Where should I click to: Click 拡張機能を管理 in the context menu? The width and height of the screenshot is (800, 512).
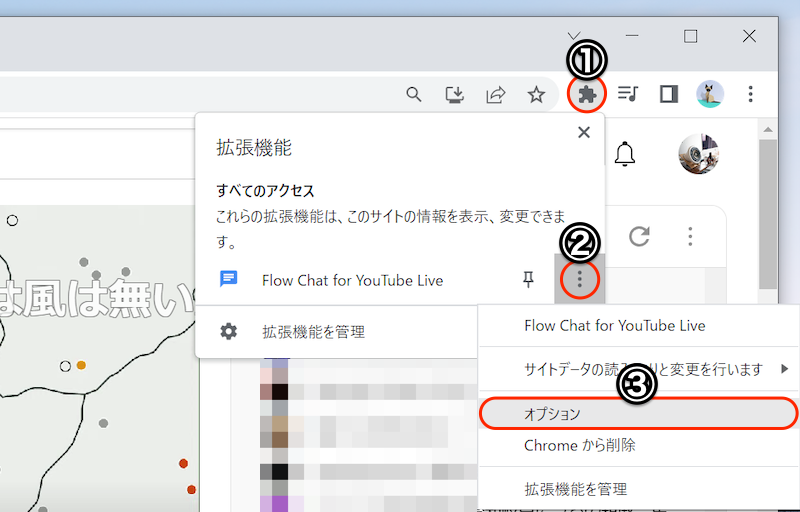pyautogui.click(x=575, y=489)
